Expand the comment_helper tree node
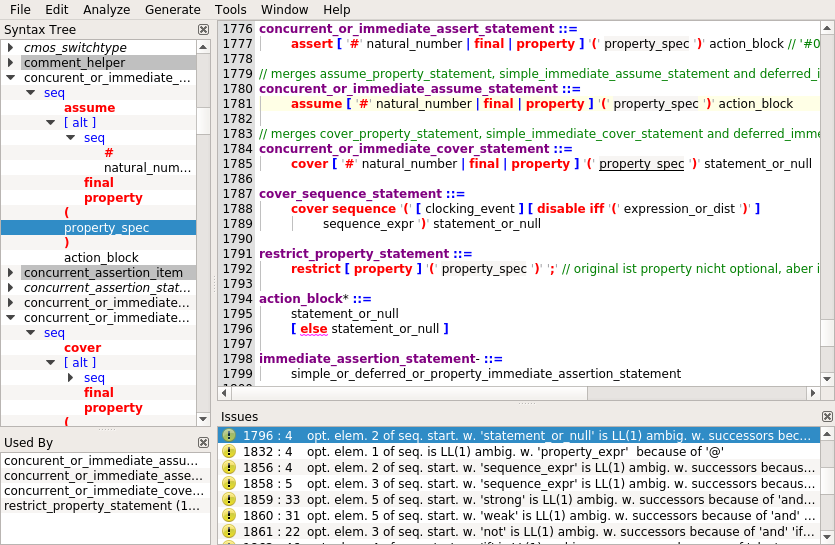The height and width of the screenshot is (545, 835). click(10, 62)
